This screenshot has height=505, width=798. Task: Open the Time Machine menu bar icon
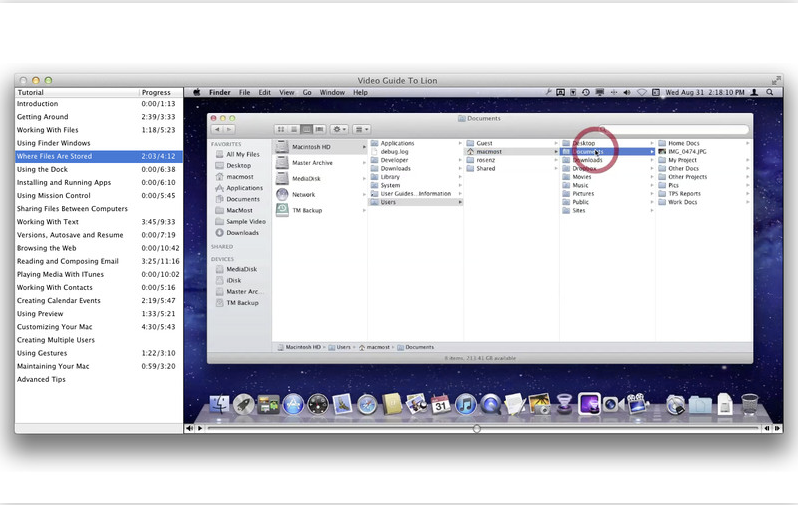[586, 92]
